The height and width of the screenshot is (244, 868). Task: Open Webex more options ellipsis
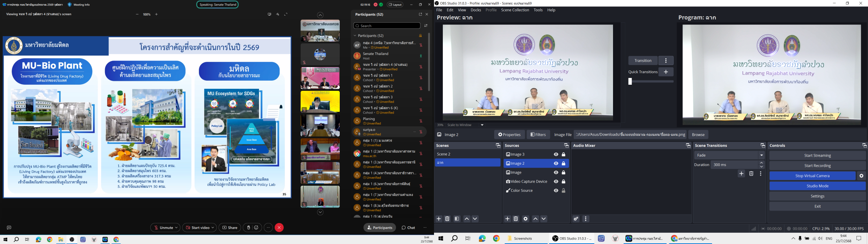tap(268, 228)
